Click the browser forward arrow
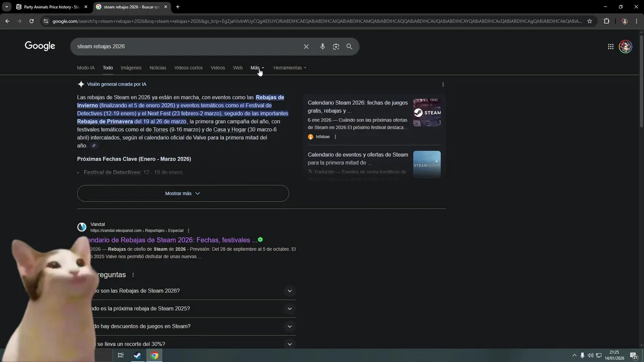The height and width of the screenshot is (362, 644). pos(19,21)
